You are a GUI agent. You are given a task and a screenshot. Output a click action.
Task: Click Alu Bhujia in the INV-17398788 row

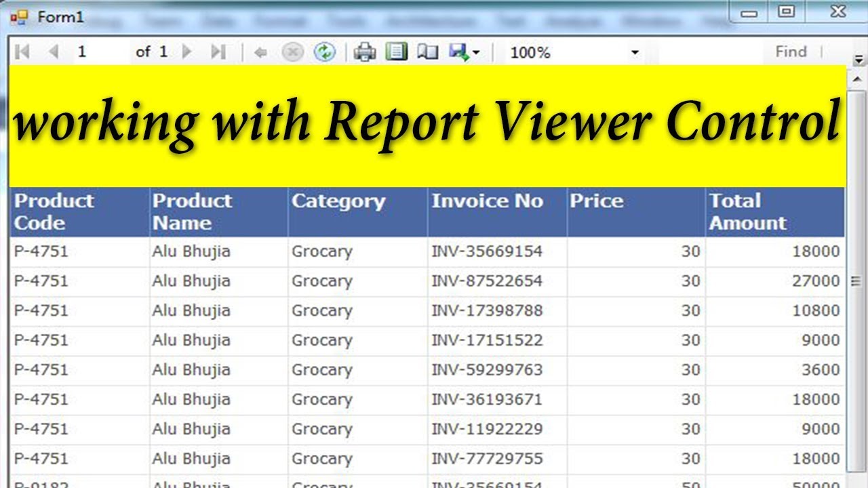click(191, 310)
